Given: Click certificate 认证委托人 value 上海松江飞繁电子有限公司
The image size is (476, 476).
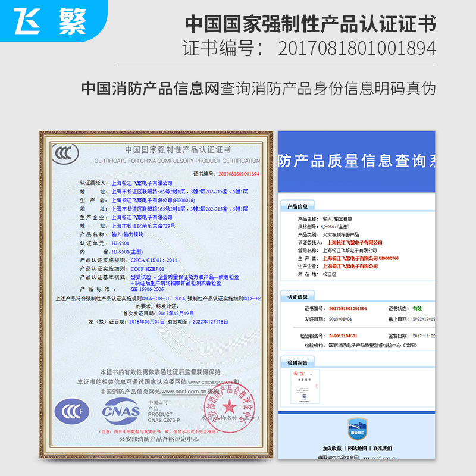Looking at the screenshot, I should click(x=142, y=183).
